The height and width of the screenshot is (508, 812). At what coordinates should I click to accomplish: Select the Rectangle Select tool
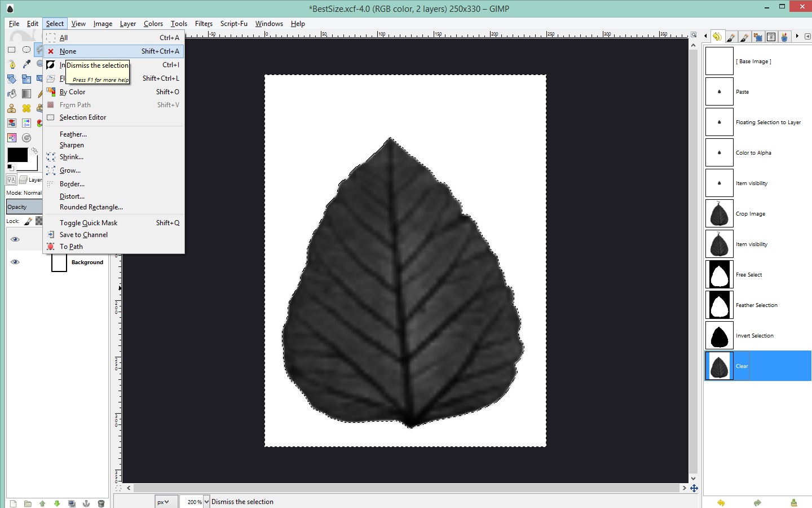point(11,50)
